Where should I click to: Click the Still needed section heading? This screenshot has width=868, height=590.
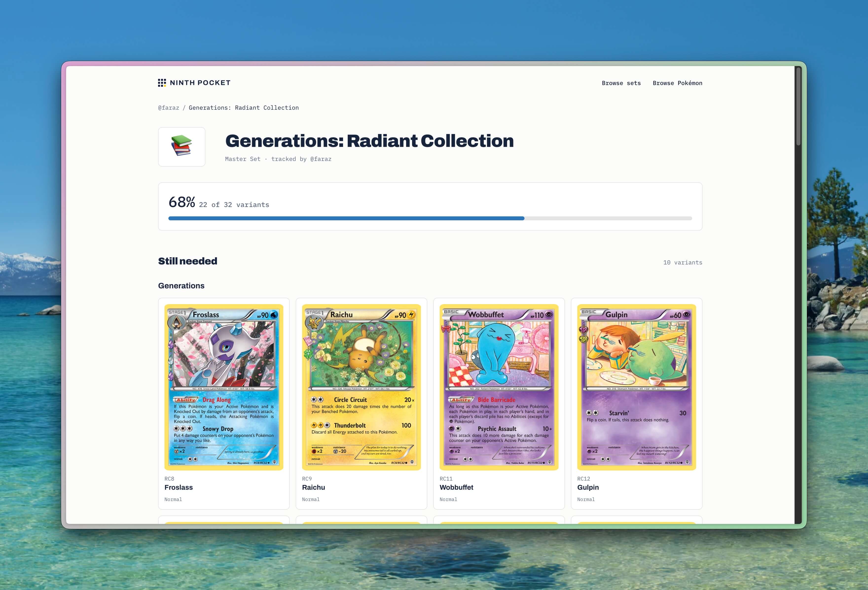tap(187, 261)
